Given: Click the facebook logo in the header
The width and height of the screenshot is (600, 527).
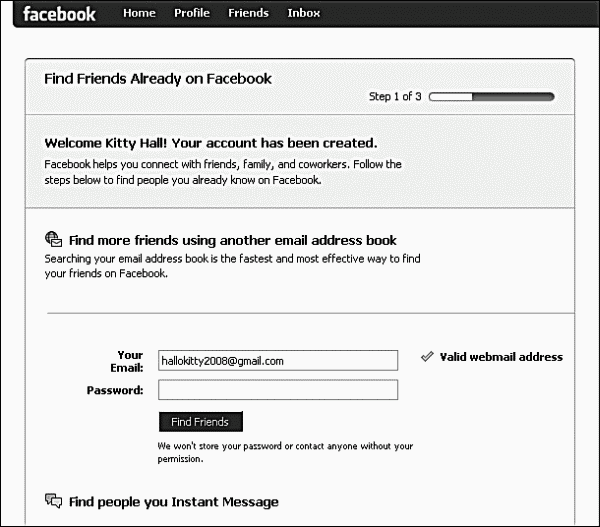Looking at the screenshot, I should pos(59,14).
